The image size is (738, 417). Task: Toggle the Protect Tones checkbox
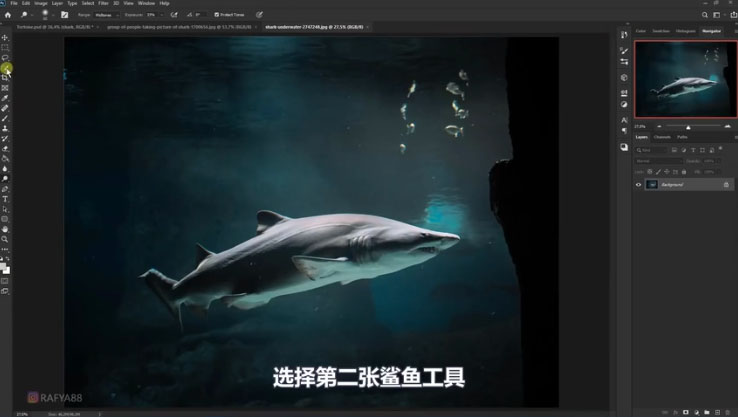click(x=217, y=15)
